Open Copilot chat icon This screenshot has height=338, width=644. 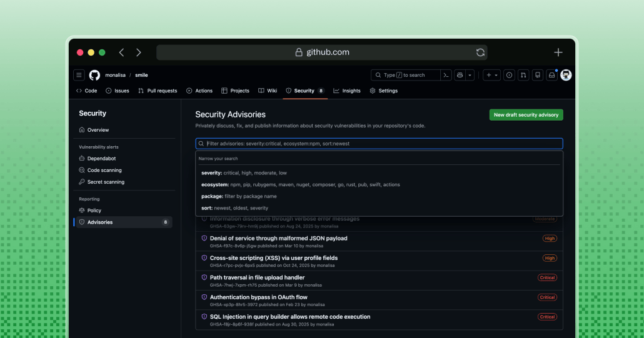tap(460, 75)
